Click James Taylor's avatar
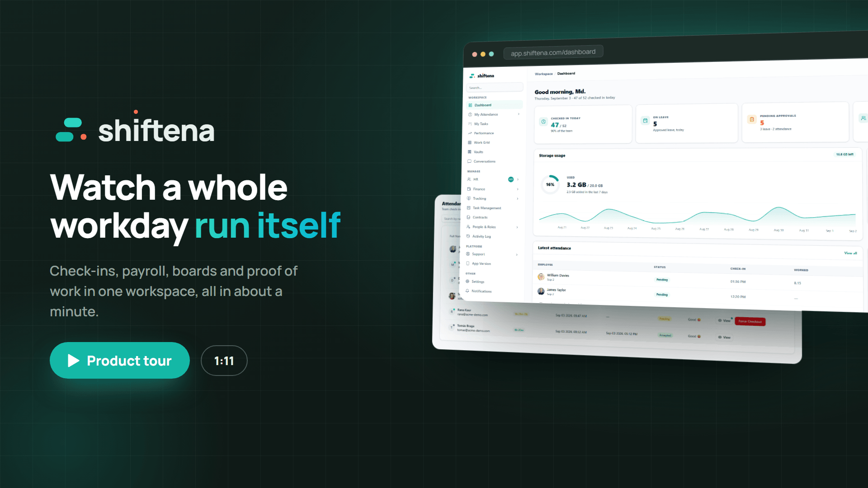This screenshot has width=868, height=488. click(x=541, y=291)
